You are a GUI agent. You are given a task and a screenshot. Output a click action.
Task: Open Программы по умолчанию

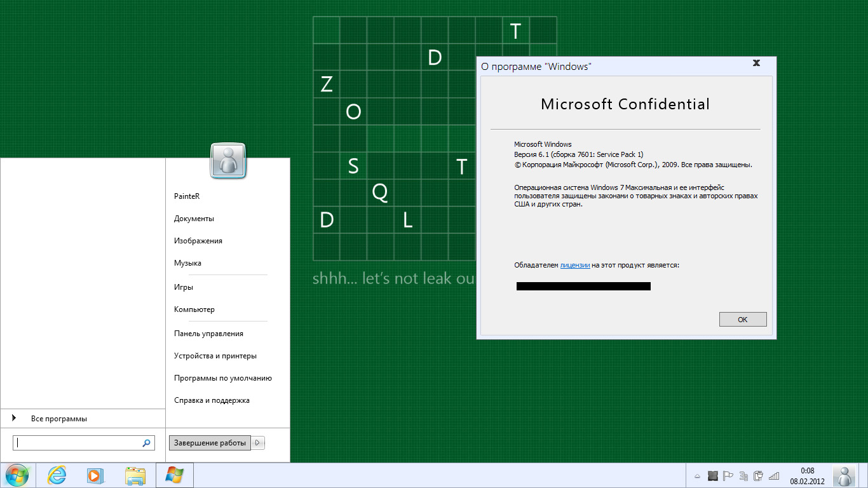click(223, 378)
